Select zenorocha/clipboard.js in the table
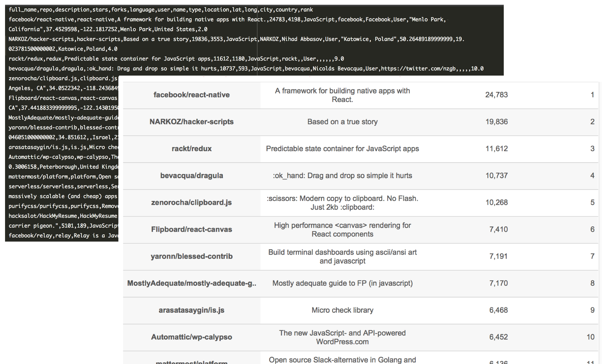Image resolution: width=607 pixels, height=364 pixels. 191,203
